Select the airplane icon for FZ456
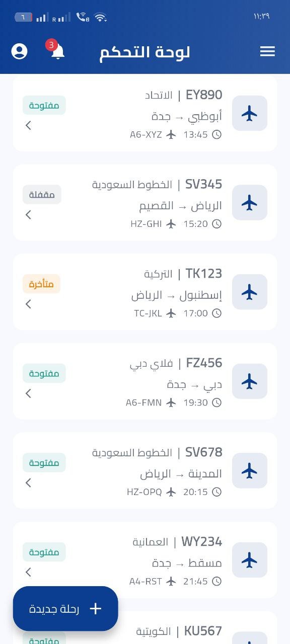 [x=250, y=381]
